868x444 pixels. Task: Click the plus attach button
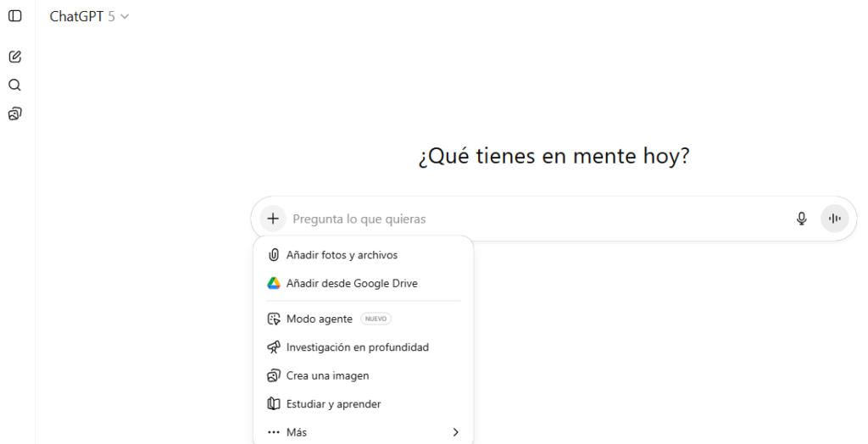pos(273,219)
